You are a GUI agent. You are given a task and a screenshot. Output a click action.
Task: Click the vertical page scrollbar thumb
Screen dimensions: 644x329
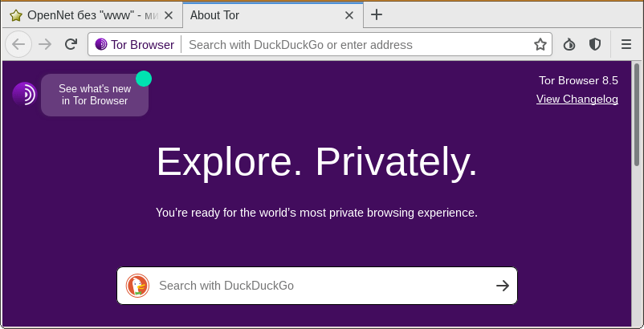(637, 114)
